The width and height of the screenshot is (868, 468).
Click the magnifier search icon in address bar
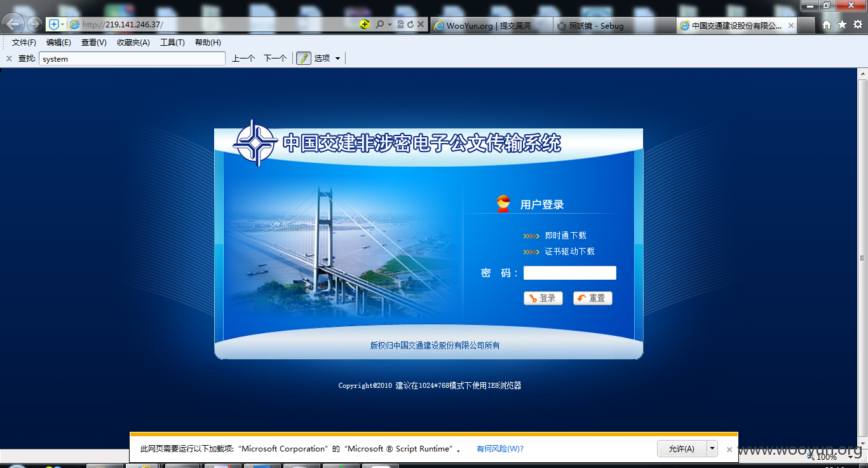[379, 25]
